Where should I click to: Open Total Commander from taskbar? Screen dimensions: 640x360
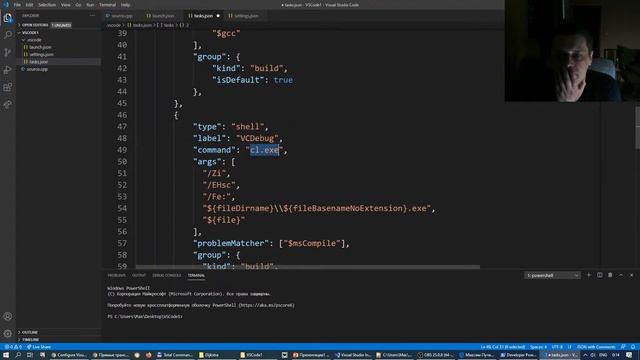coord(174,355)
